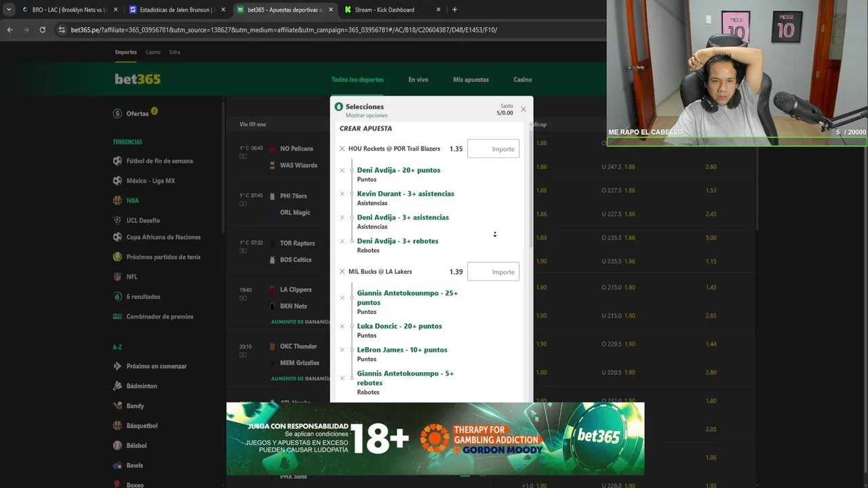Open Combinador de premios link
868x488 pixels.
(159, 317)
